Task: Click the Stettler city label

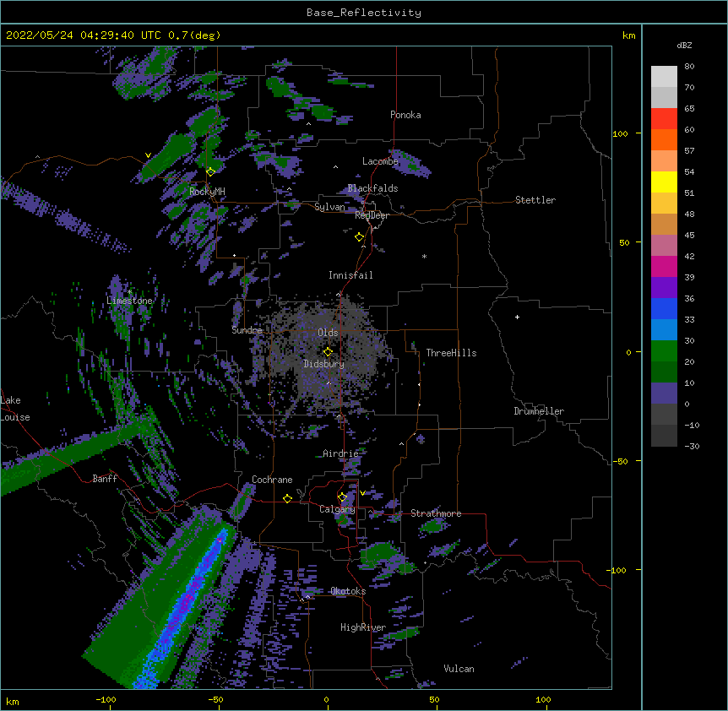Action: pos(535,200)
